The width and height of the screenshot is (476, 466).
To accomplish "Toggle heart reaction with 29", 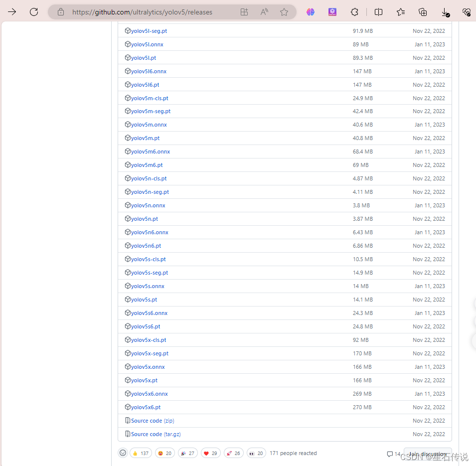I will [211, 453].
